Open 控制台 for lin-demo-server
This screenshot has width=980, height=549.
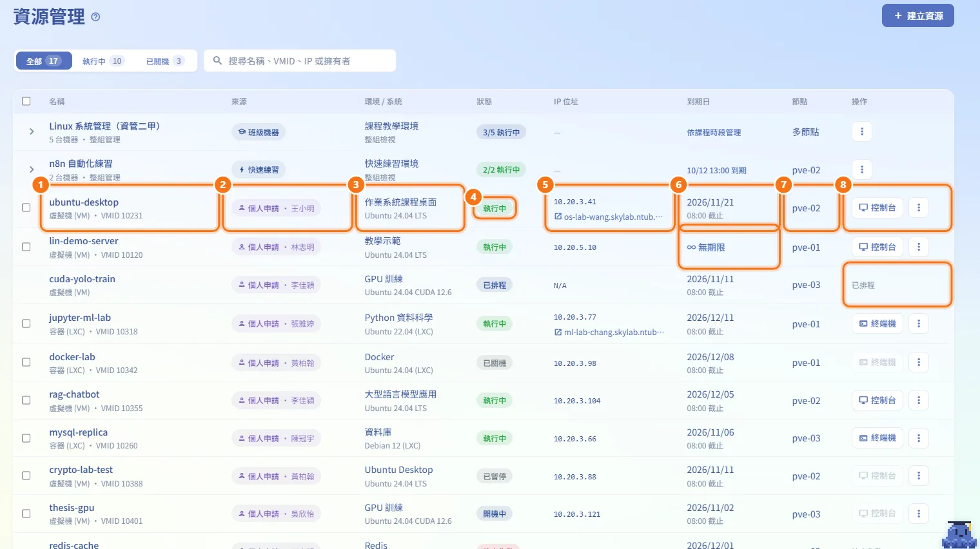877,247
